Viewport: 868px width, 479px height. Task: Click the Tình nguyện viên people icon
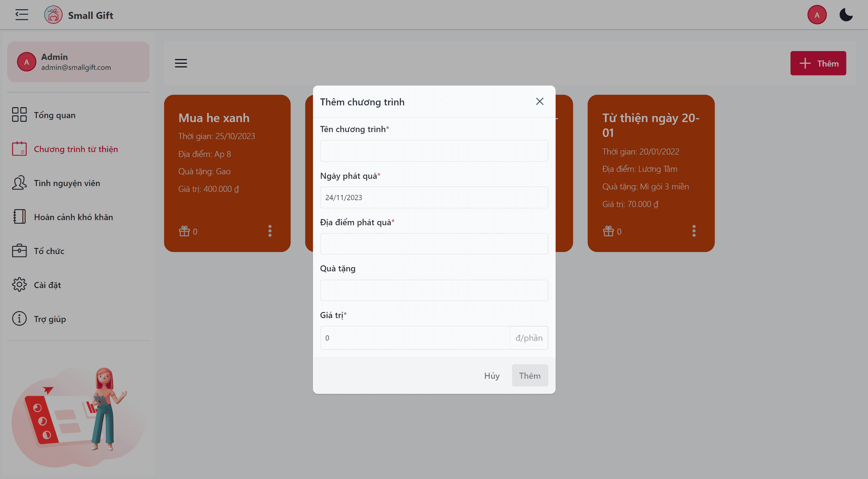[19, 183]
